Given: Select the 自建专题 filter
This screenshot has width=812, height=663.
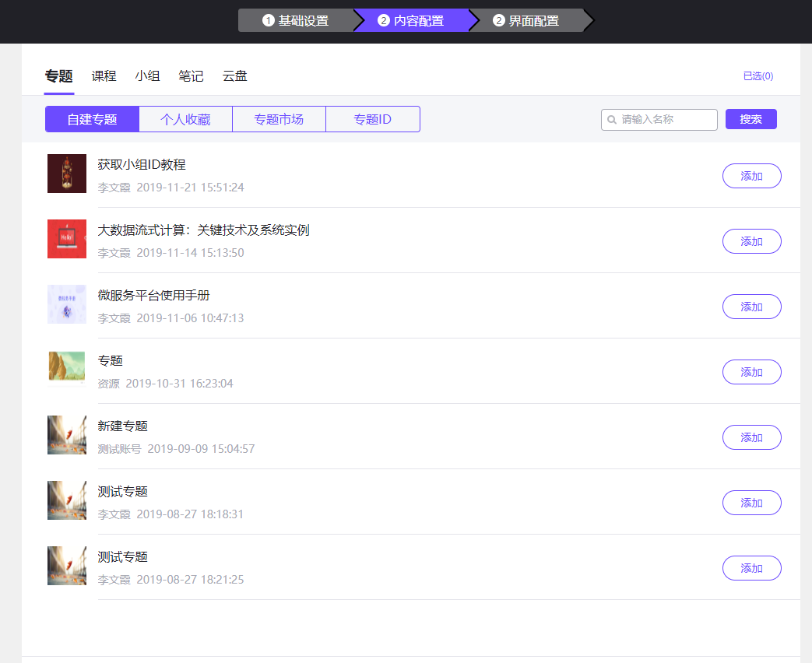Looking at the screenshot, I should [x=92, y=119].
